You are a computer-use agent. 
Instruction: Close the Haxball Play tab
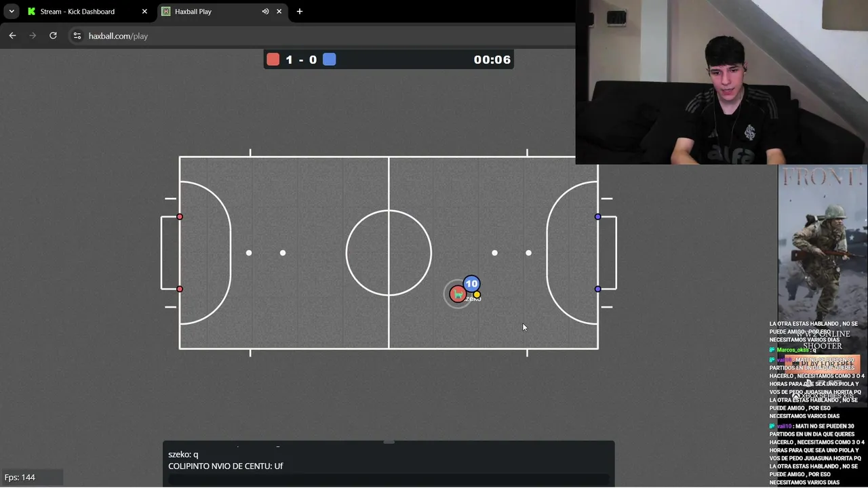point(279,12)
